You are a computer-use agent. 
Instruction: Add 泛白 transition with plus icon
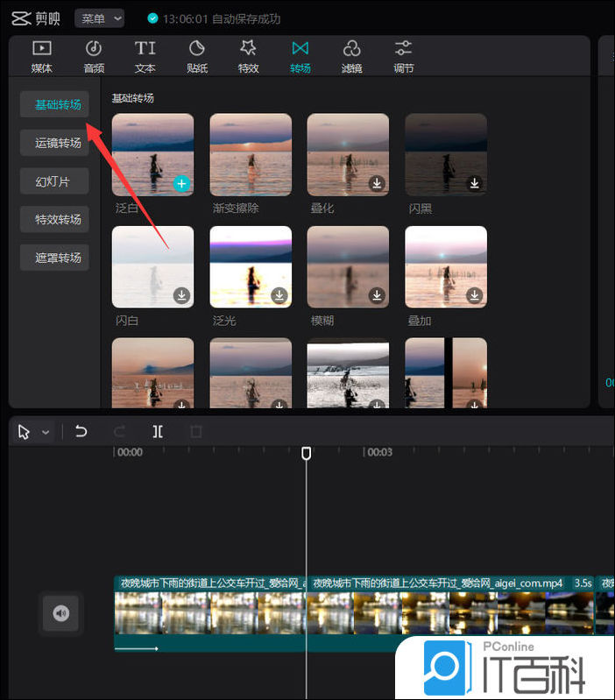[x=181, y=183]
